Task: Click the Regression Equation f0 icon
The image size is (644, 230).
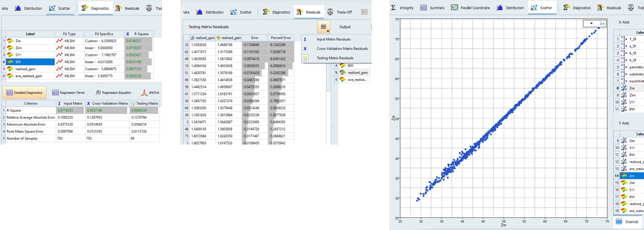Action: pos(99,92)
